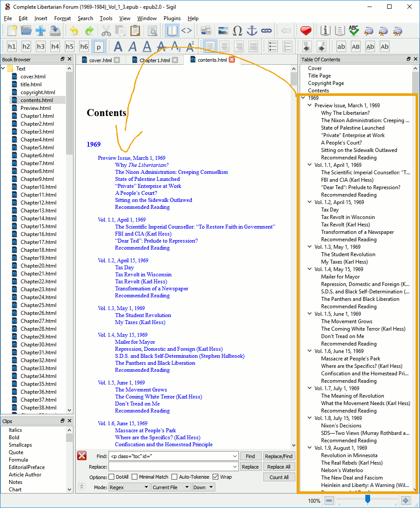Click the Undo arrow icon
This screenshot has width=420, height=508.
pos(74,31)
